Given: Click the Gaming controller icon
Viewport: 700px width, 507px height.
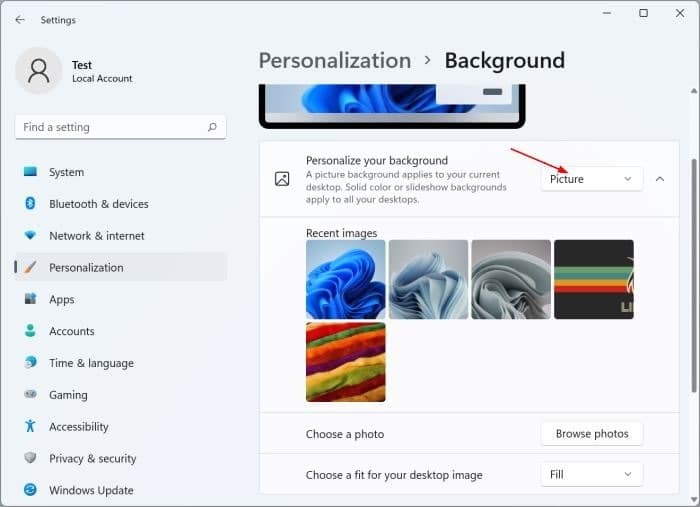Looking at the screenshot, I should pos(30,394).
